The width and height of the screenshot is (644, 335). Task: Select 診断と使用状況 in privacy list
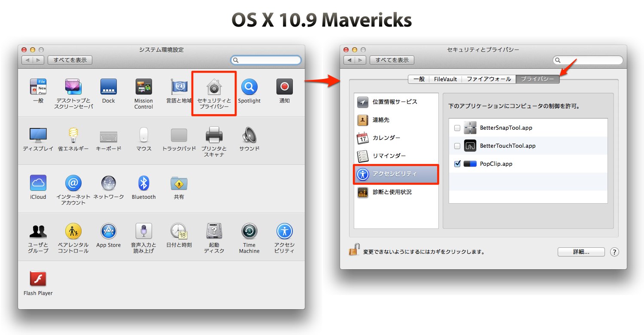pos(396,192)
